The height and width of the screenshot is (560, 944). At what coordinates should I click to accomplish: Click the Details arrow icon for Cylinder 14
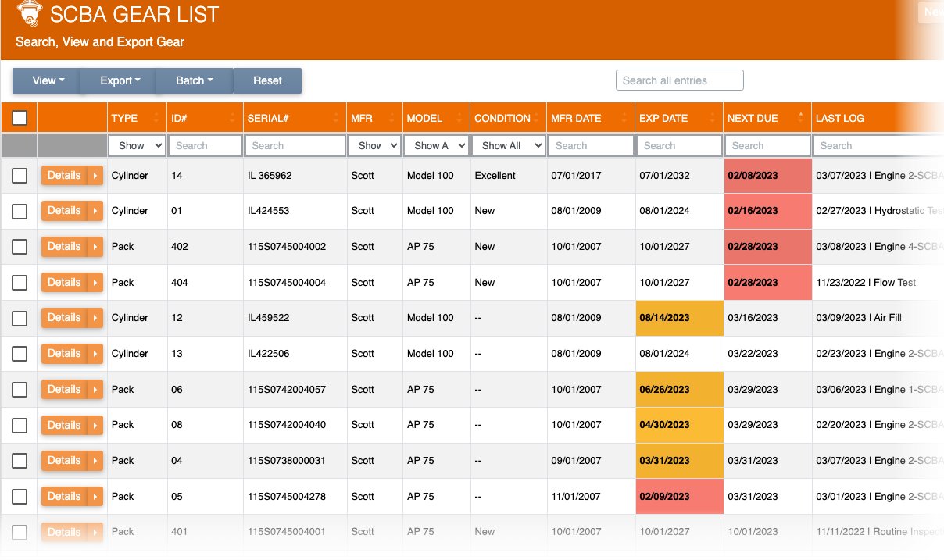[95, 176]
